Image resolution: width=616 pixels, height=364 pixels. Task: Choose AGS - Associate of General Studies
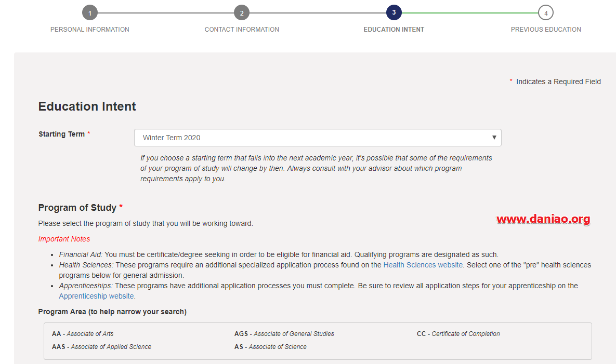(x=284, y=334)
